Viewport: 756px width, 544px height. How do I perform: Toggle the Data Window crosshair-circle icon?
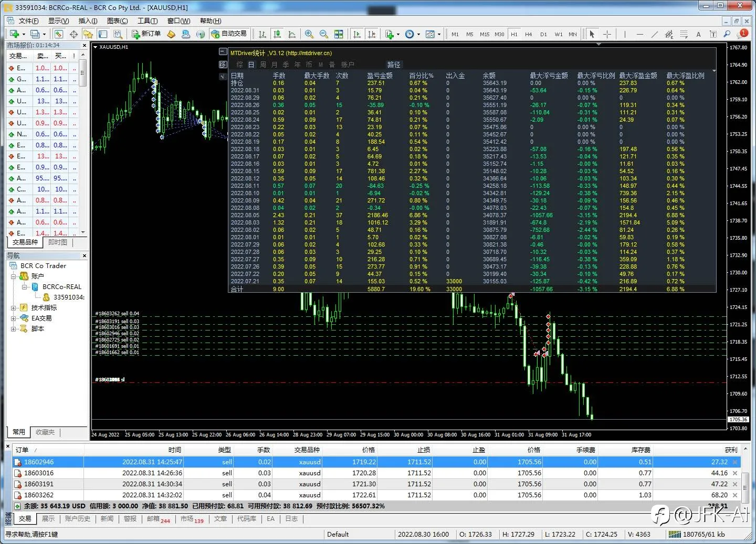click(73, 34)
